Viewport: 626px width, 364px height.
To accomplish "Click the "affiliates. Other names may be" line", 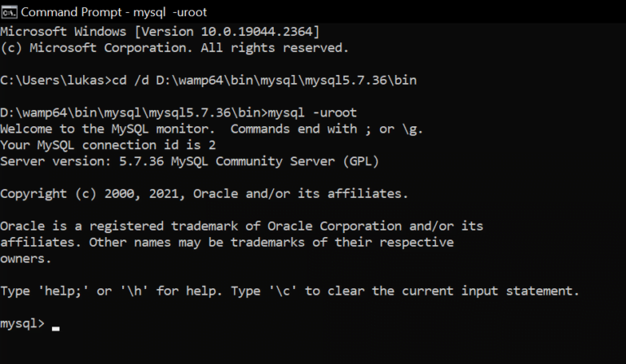I will tap(227, 242).
